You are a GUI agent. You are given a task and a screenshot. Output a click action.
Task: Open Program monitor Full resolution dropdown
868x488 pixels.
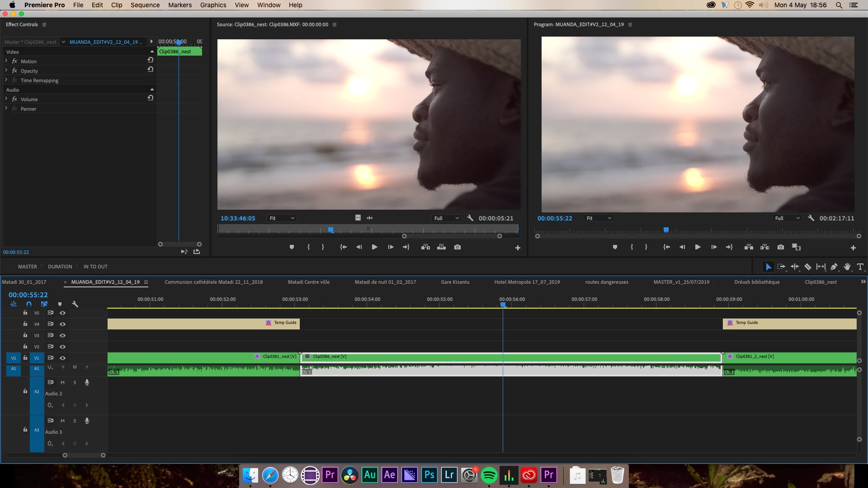point(788,218)
